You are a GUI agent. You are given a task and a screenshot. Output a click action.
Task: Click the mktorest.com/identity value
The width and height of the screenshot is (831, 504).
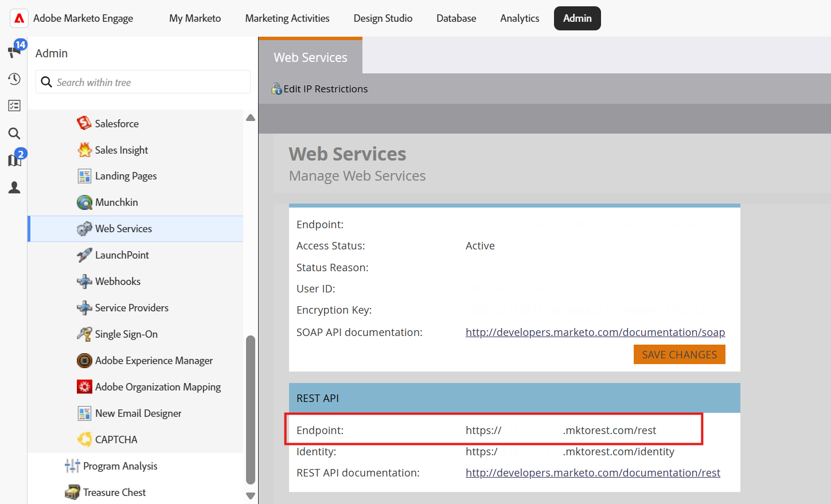pyautogui.click(x=570, y=451)
